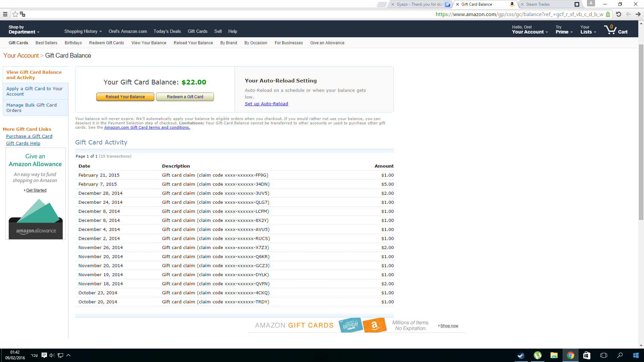Click the network tray icon
The image size is (644, 362).
(x=60, y=355)
